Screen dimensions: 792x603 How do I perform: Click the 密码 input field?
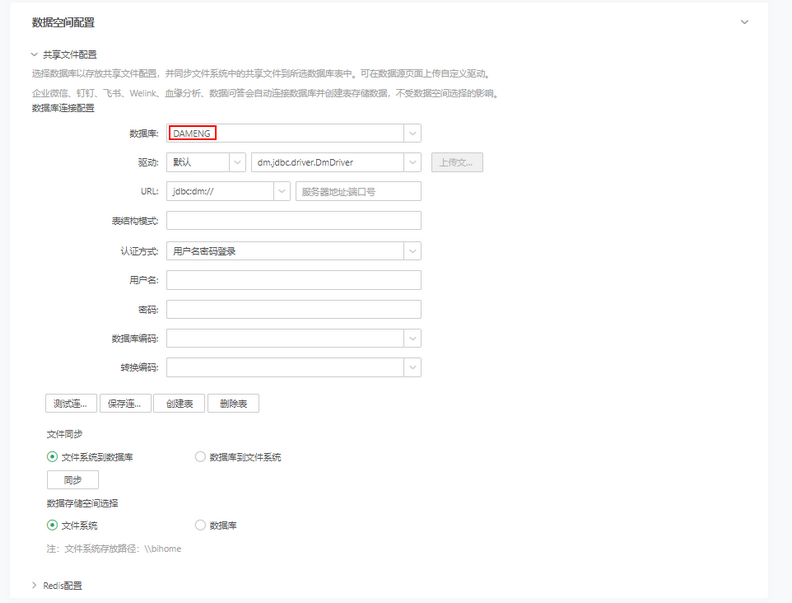[x=293, y=310]
